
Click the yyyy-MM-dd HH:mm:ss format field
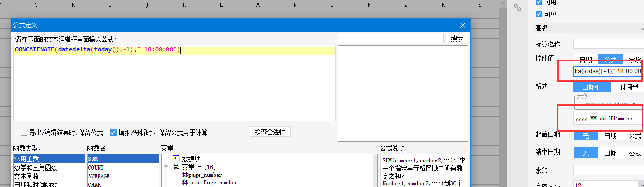pyautogui.click(x=609, y=118)
